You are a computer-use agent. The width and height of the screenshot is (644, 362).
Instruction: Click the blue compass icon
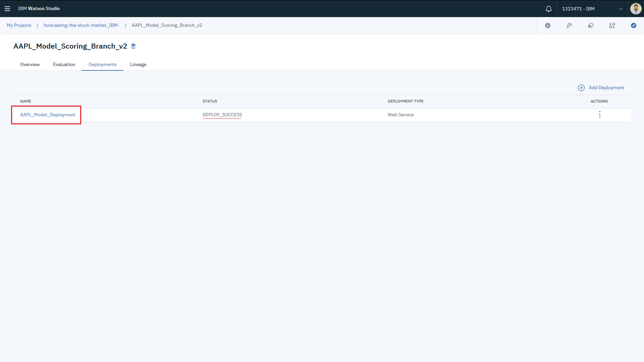(x=634, y=25)
